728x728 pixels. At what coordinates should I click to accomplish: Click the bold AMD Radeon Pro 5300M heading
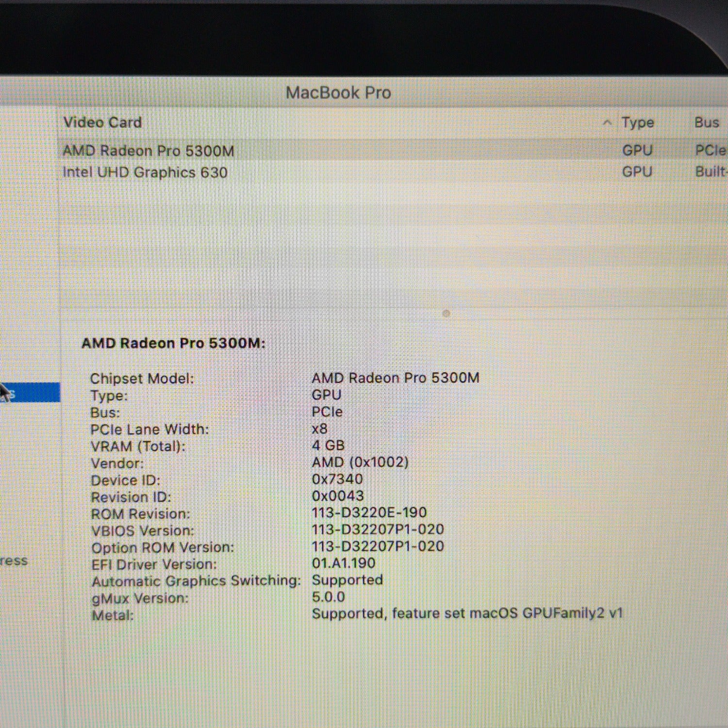[x=173, y=343]
